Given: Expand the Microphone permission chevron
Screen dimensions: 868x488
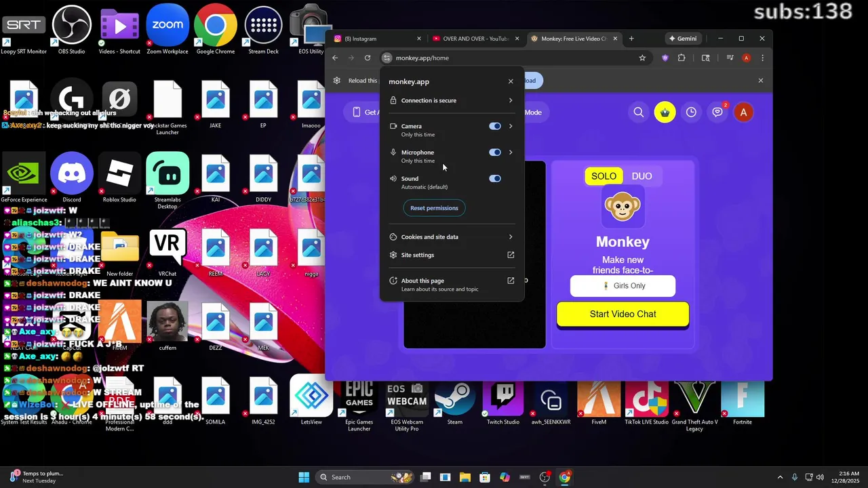Looking at the screenshot, I should (511, 152).
